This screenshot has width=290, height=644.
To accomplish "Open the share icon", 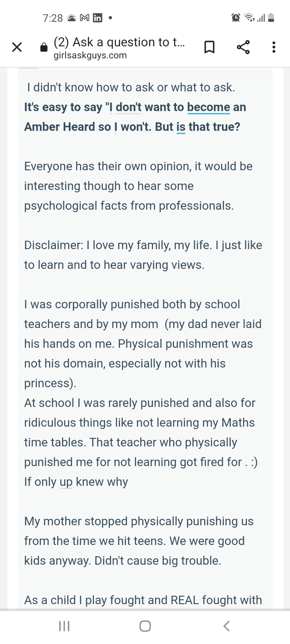I will pyautogui.click(x=243, y=47).
